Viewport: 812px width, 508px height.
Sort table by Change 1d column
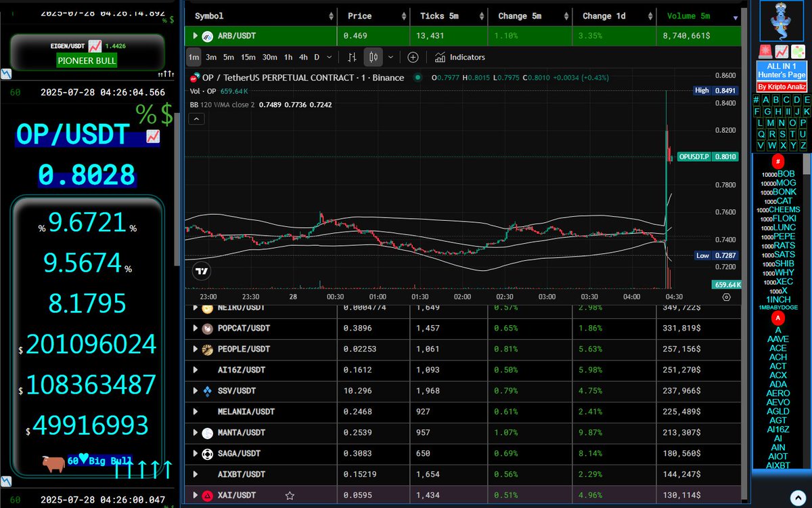click(614, 16)
